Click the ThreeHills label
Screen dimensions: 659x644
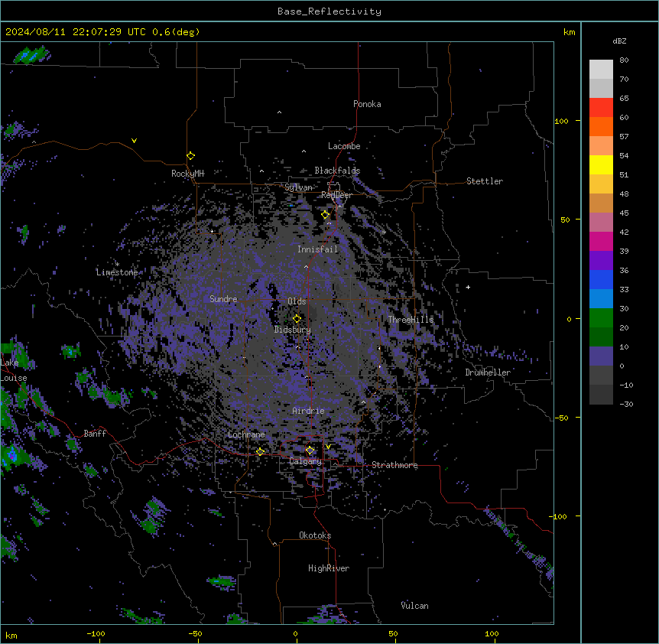411,320
